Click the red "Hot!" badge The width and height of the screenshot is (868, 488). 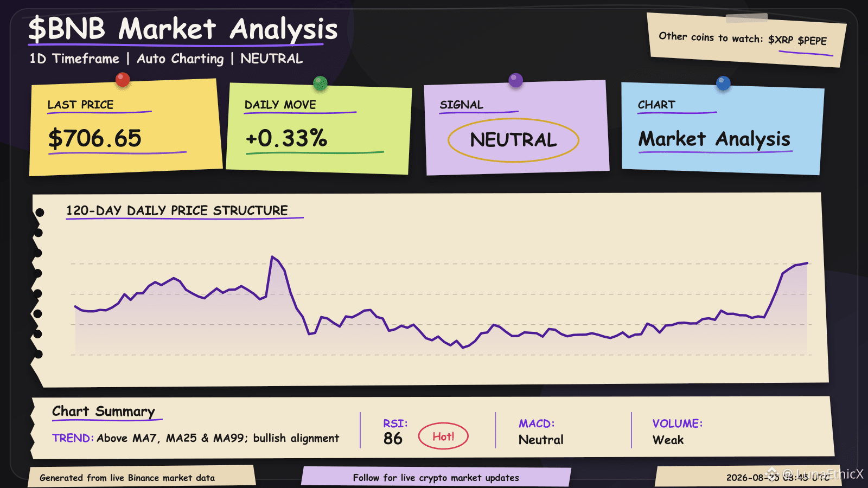tap(443, 436)
